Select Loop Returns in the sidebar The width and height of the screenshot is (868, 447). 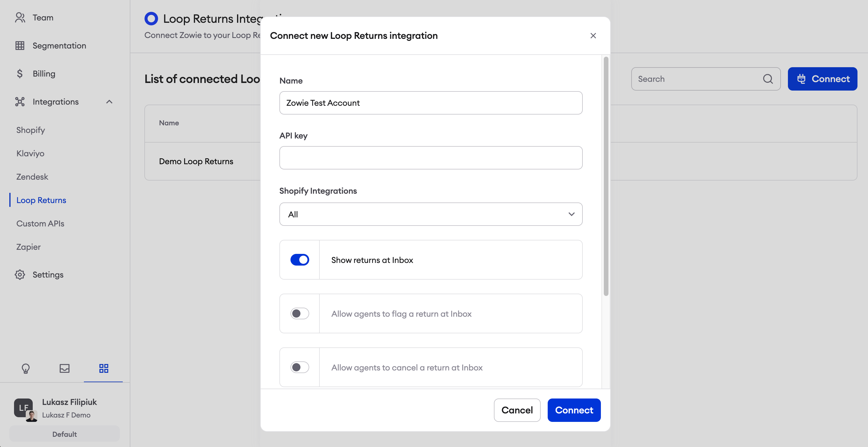click(x=41, y=200)
